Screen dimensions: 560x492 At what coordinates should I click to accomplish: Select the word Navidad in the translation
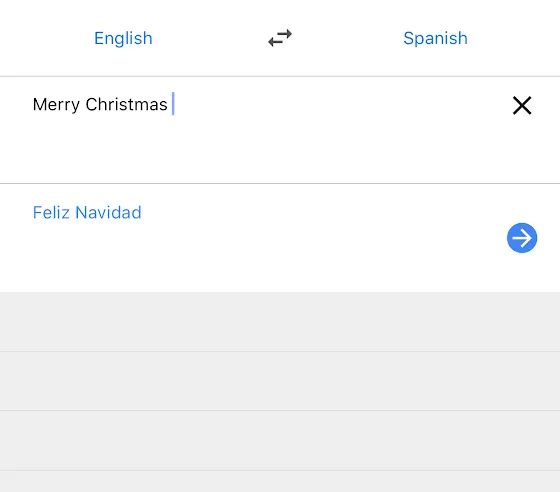tap(109, 212)
